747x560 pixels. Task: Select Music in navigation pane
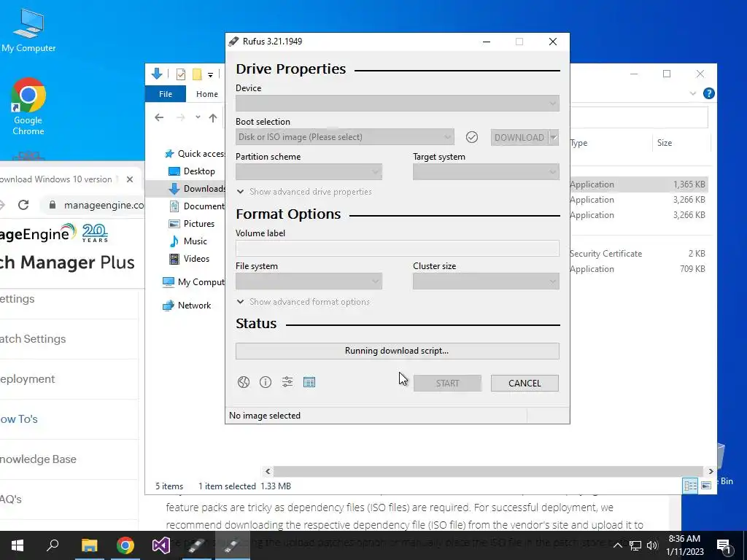point(189,241)
